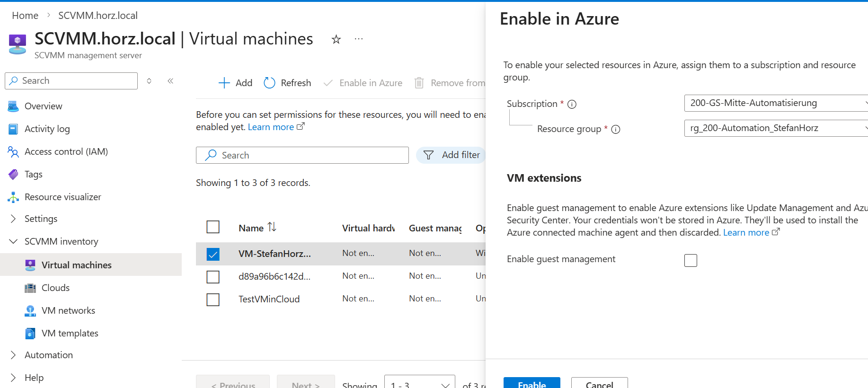
Task: Open the page range dropdown 1 - 3
Action: (420, 382)
